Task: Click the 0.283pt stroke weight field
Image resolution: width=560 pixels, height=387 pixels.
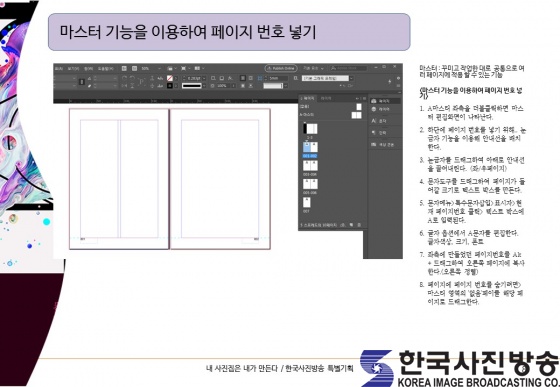Action: pyautogui.click(x=194, y=78)
